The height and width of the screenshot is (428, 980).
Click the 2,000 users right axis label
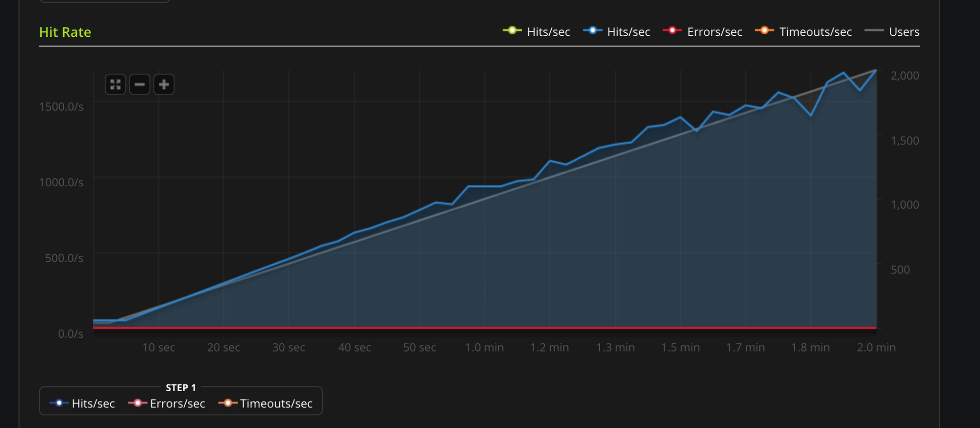(905, 76)
